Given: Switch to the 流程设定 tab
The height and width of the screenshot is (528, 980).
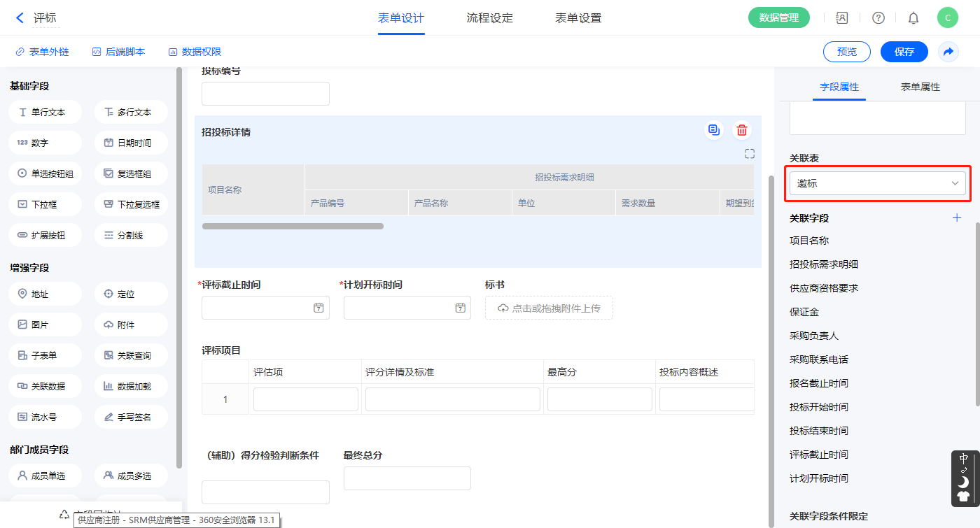Looking at the screenshot, I should [489, 18].
